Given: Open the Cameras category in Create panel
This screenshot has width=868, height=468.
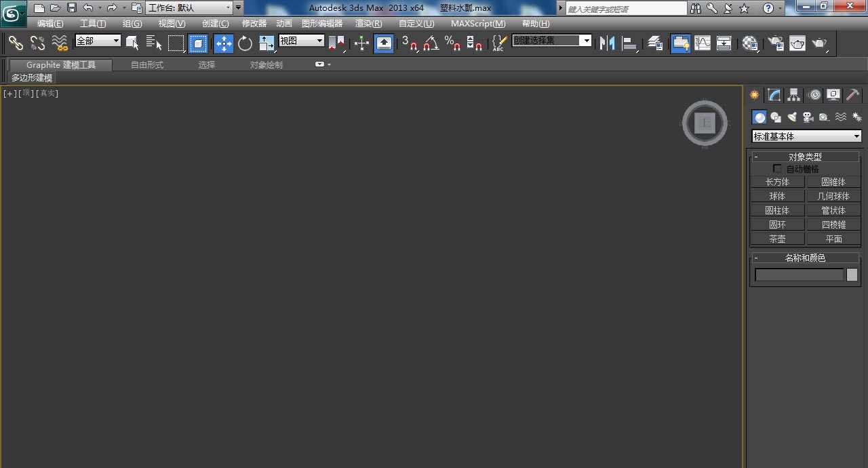Looking at the screenshot, I should pyautogui.click(x=808, y=117).
